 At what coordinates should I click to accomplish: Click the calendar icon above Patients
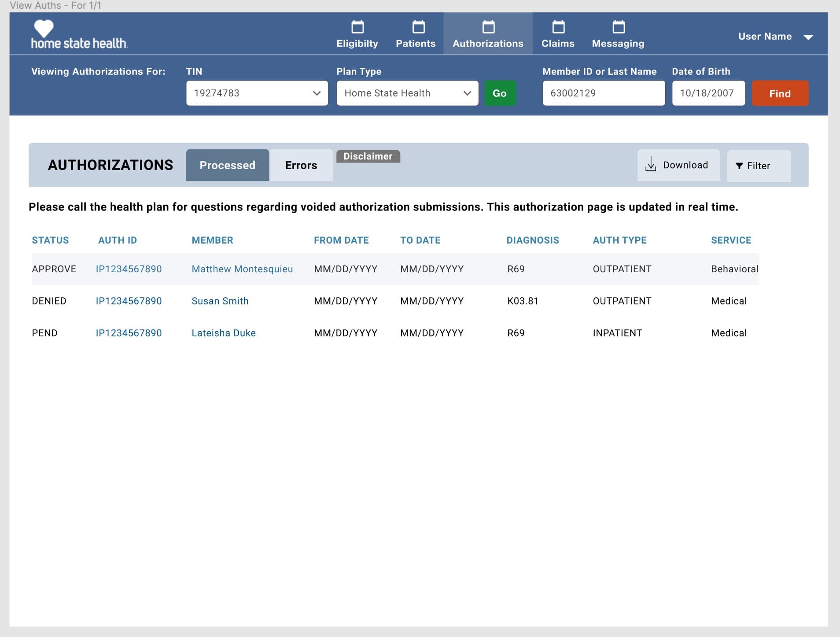coord(418,27)
